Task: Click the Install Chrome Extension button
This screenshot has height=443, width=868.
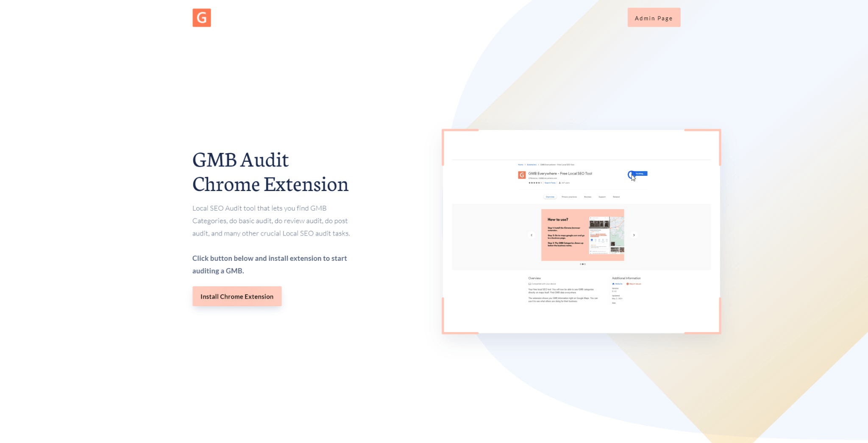Action: click(237, 296)
